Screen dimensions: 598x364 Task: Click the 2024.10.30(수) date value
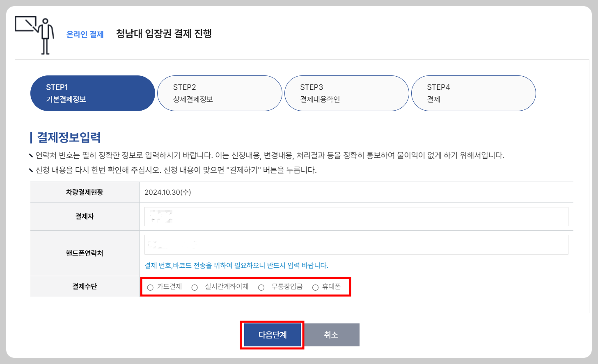[x=169, y=191]
